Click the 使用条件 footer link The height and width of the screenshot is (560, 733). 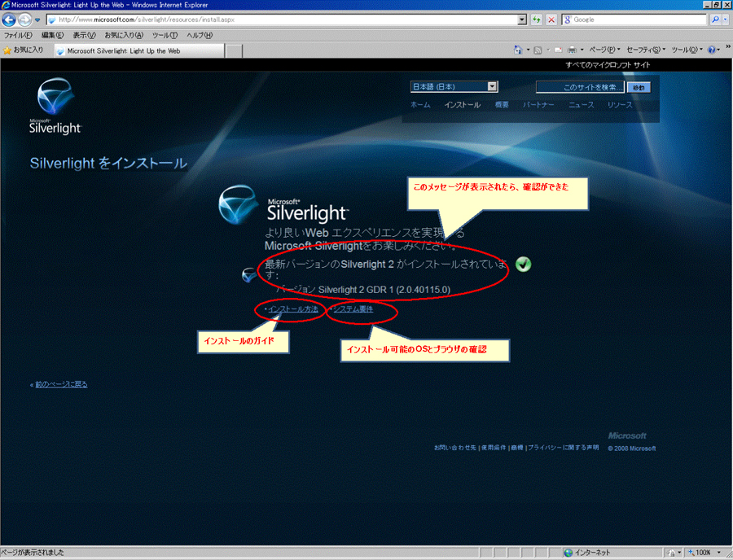coord(494,448)
